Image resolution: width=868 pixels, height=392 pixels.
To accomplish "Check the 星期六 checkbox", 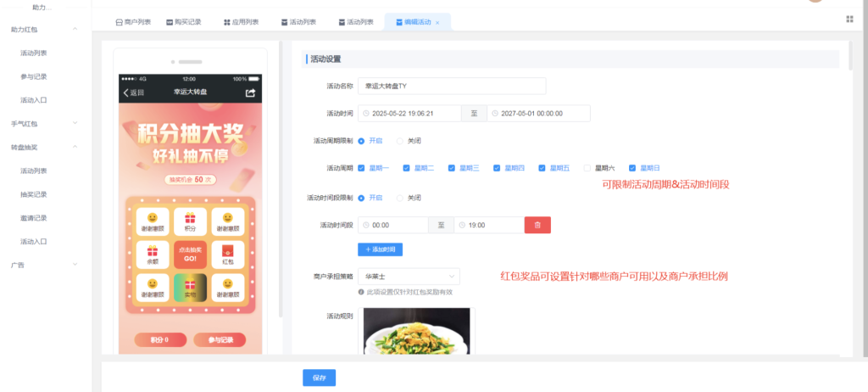I will point(587,168).
